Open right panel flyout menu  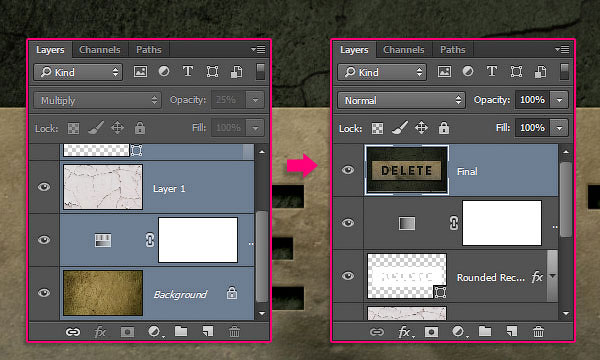pos(562,49)
